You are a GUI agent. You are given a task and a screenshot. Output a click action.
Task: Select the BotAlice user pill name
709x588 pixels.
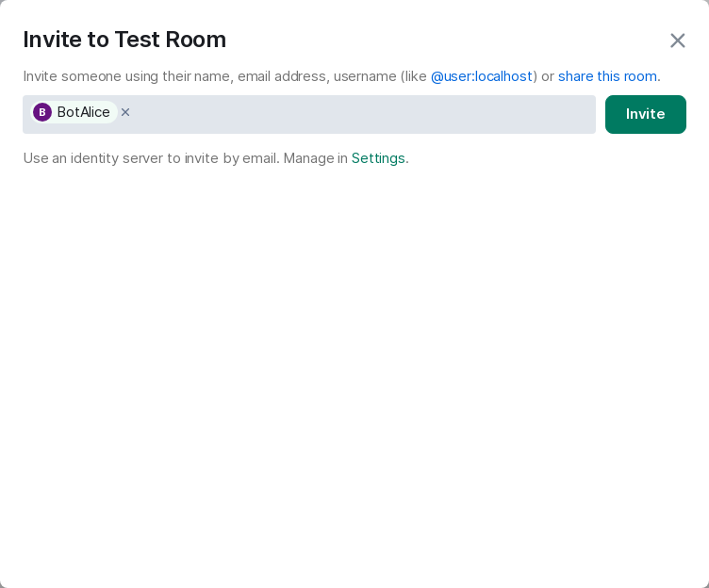pyautogui.click(x=83, y=112)
